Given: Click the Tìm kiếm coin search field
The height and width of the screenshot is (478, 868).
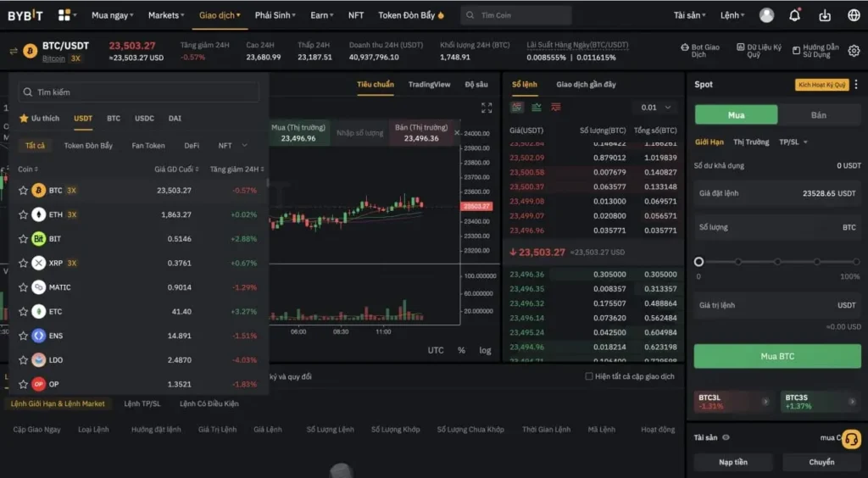Looking at the screenshot, I should (x=138, y=92).
